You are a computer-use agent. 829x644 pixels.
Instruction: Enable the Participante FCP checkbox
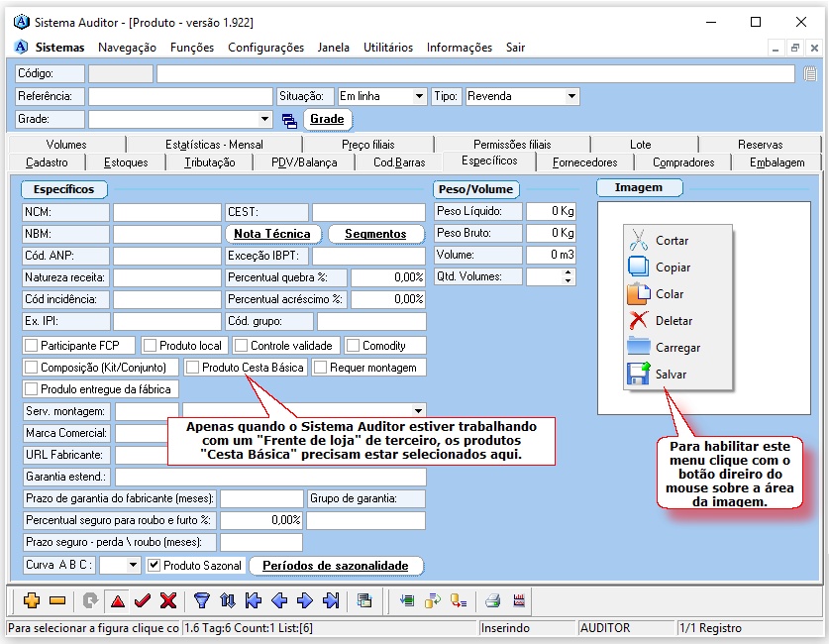pyautogui.click(x=32, y=346)
